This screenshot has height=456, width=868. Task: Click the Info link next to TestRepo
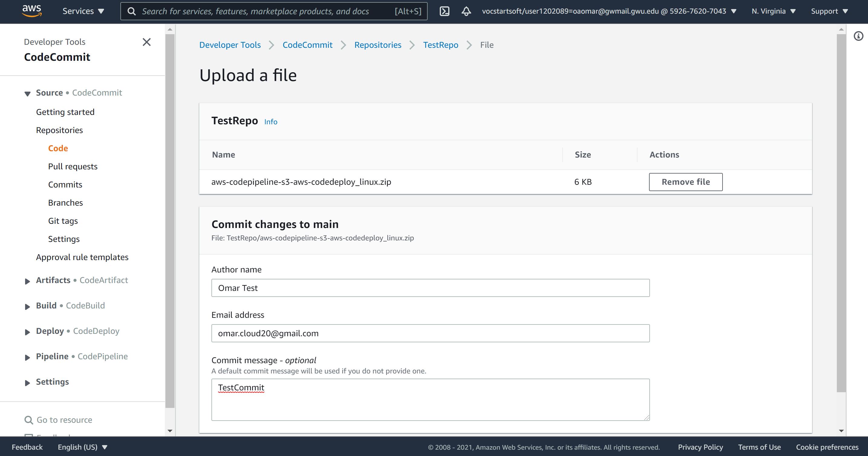[x=271, y=122]
